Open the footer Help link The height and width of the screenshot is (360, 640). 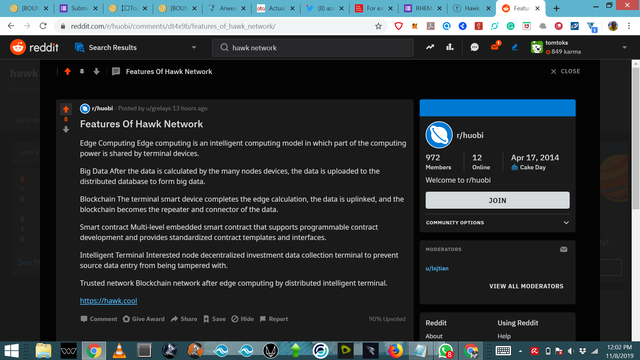click(504, 336)
